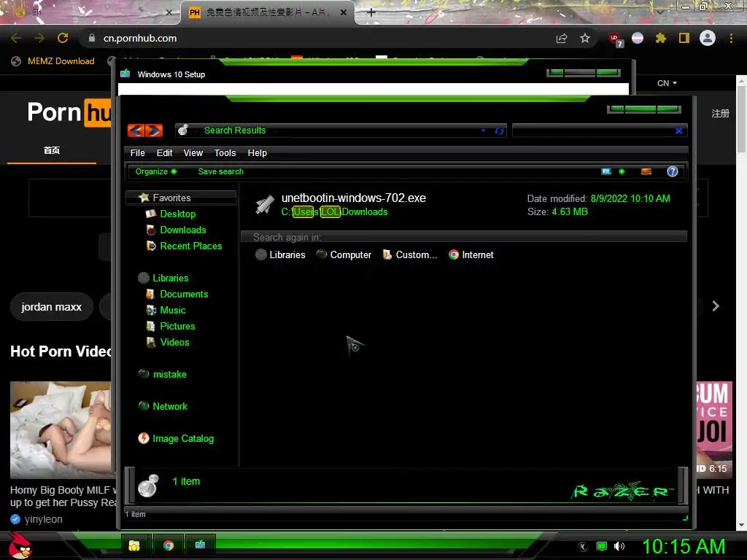
Task: Open the uBlock extension icon
Action: coord(616,39)
